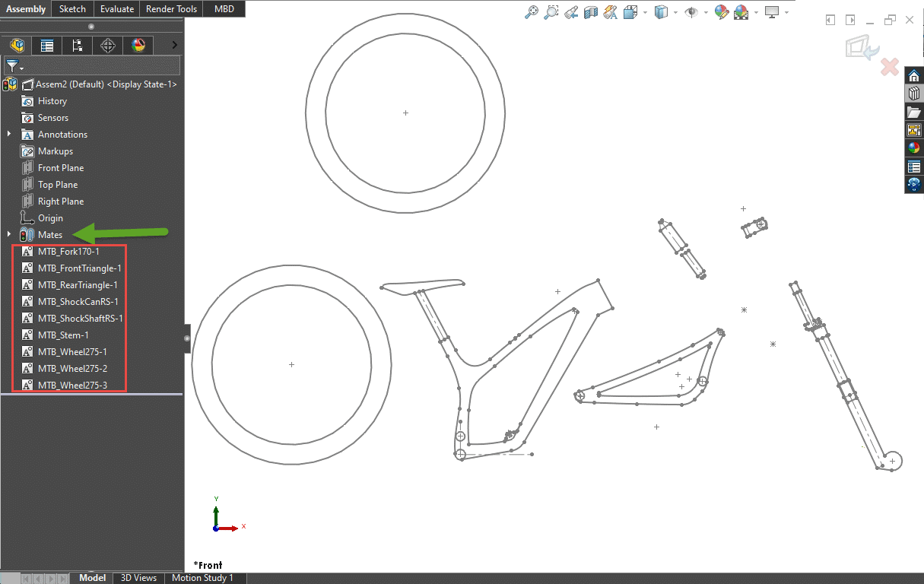Screen dimensions: 924x584
Task: Open the SOLIDWORKS Forum task pane icon
Action: tap(914, 185)
